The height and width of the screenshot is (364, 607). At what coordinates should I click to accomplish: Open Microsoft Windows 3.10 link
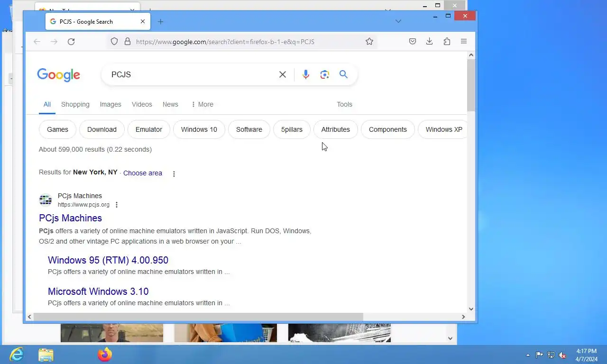coord(98,291)
